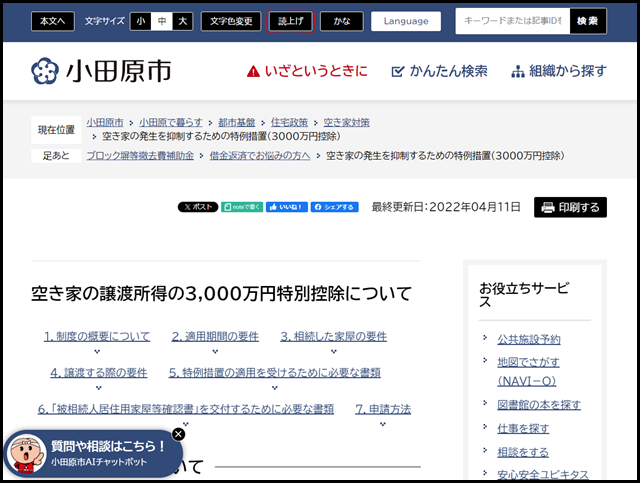Screen dimensions: 640x483
Task: Select large text size 大
Action: 182,21
